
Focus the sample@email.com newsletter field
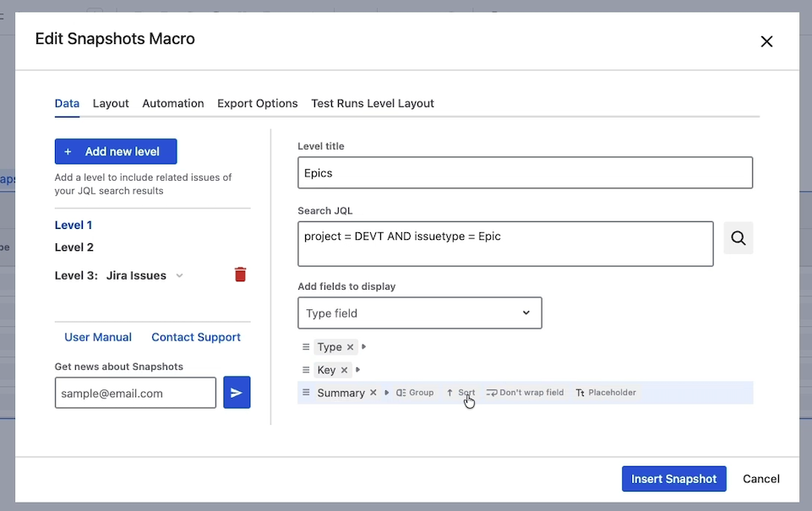(x=135, y=393)
